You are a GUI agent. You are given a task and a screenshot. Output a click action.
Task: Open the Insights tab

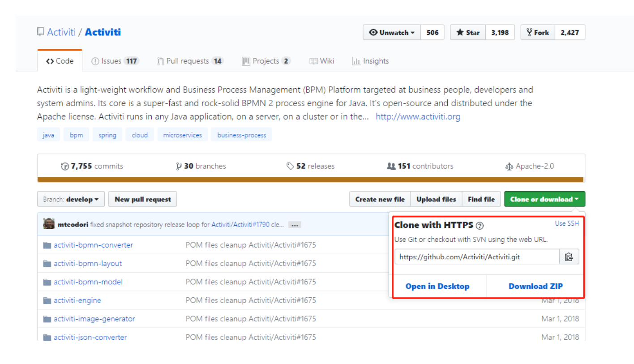(370, 61)
